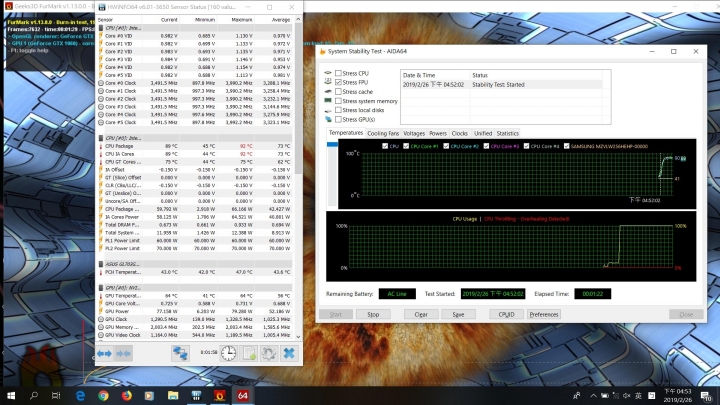Open HWiNFO remote network computers icon
The image size is (720, 405).
coord(180,353)
